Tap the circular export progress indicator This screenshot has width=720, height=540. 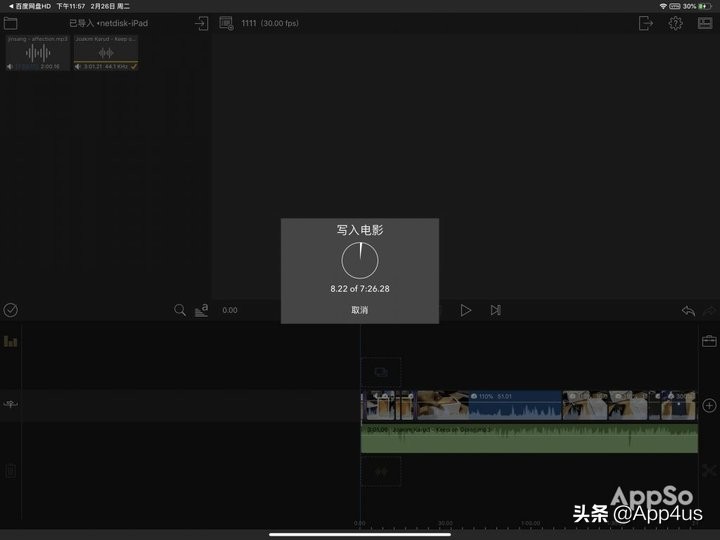[360, 260]
